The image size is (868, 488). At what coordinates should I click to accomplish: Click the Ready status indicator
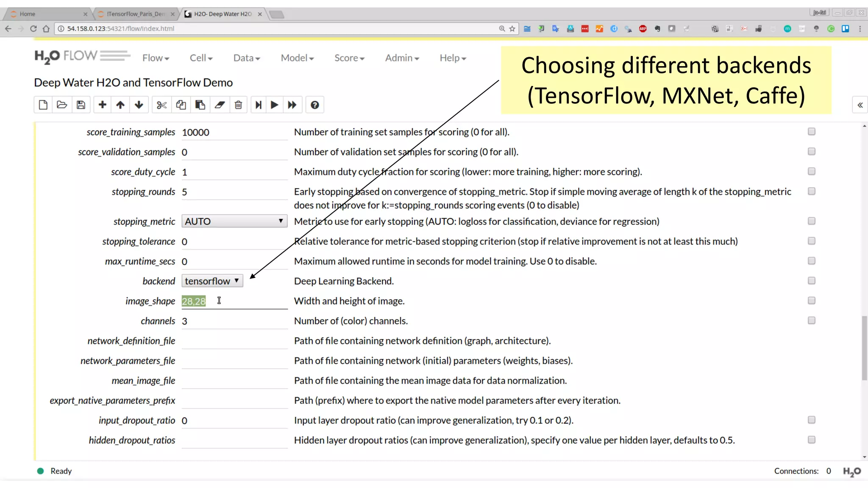click(x=54, y=471)
